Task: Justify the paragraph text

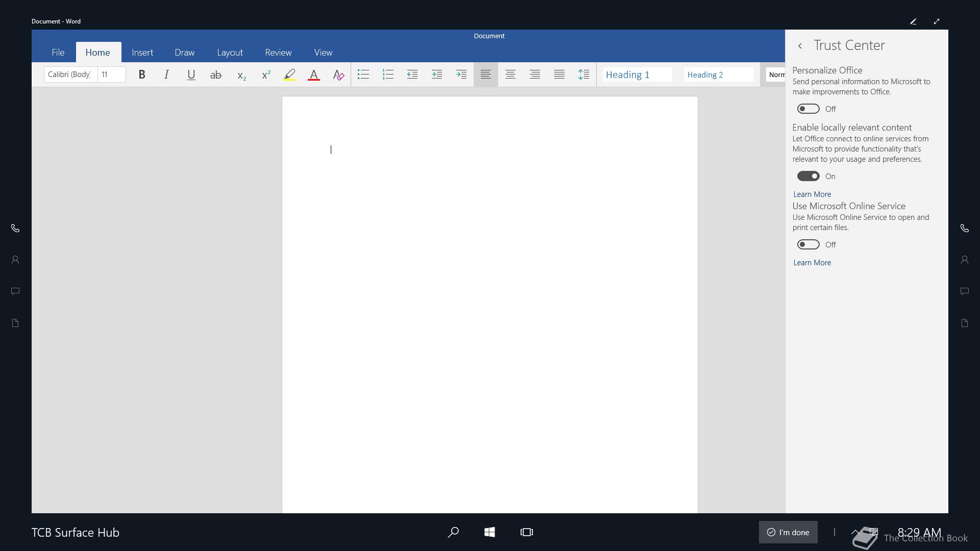Action: (559, 74)
